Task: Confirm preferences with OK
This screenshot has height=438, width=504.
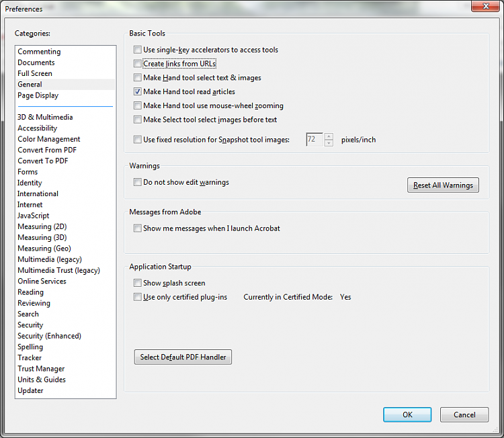Action: 407,414
